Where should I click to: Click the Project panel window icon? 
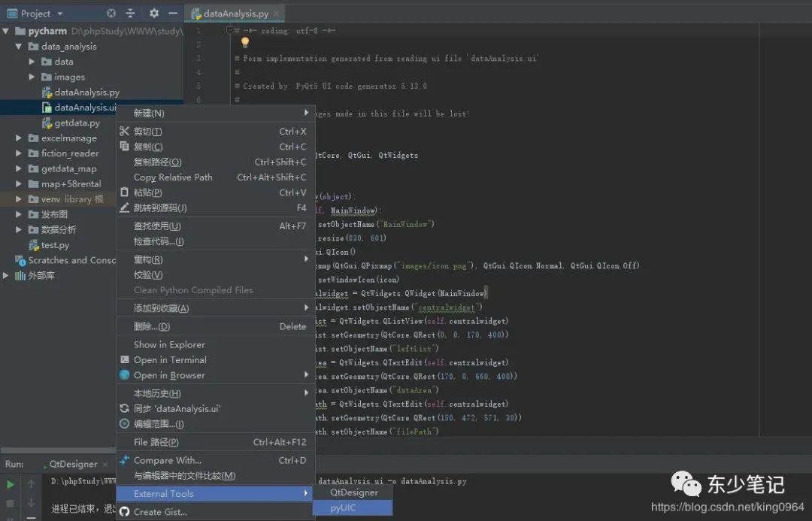point(12,14)
